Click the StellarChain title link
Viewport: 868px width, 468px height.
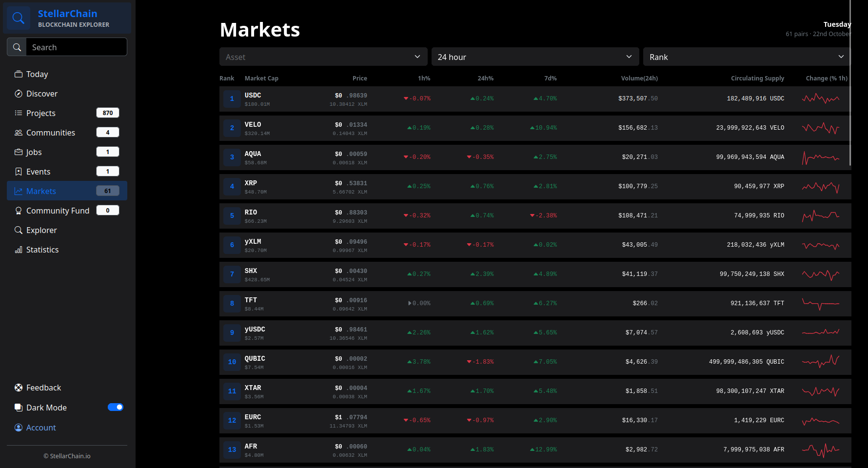67,14
